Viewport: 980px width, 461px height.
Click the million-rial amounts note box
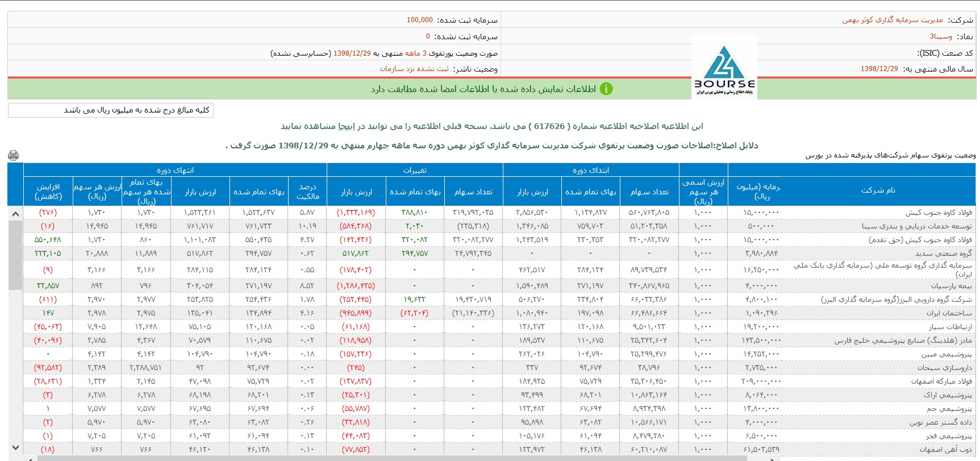[111, 110]
